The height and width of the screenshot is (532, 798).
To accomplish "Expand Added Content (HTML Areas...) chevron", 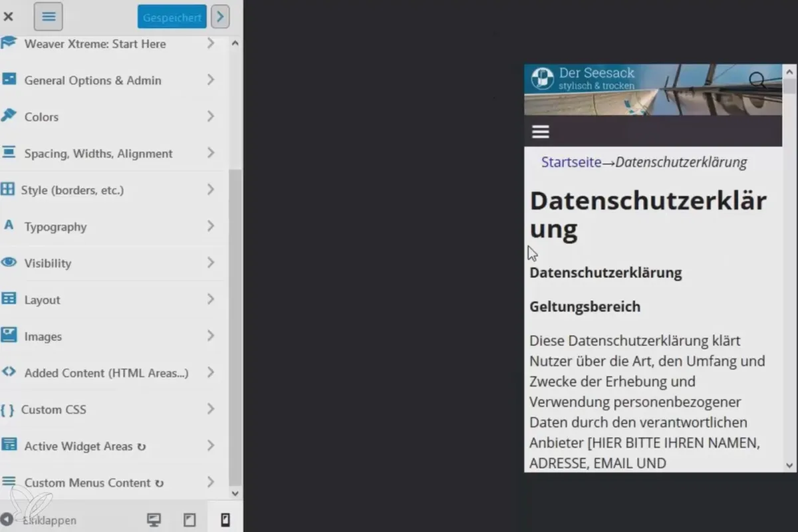I will [210, 372].
